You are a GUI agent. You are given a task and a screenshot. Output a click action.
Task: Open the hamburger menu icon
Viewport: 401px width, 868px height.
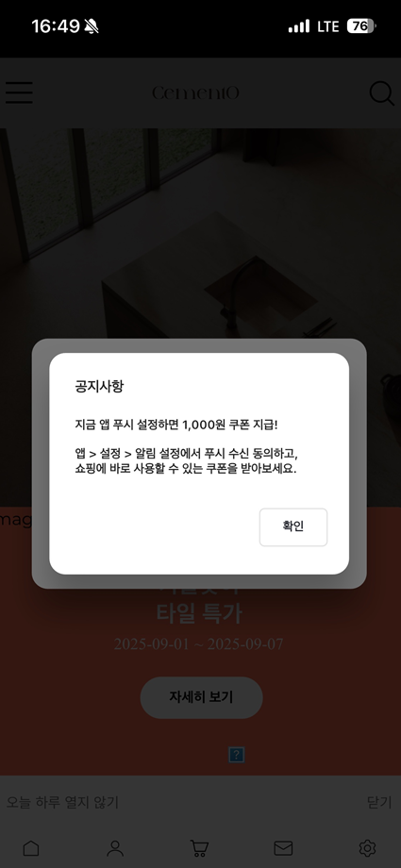[x=20, y=93]
